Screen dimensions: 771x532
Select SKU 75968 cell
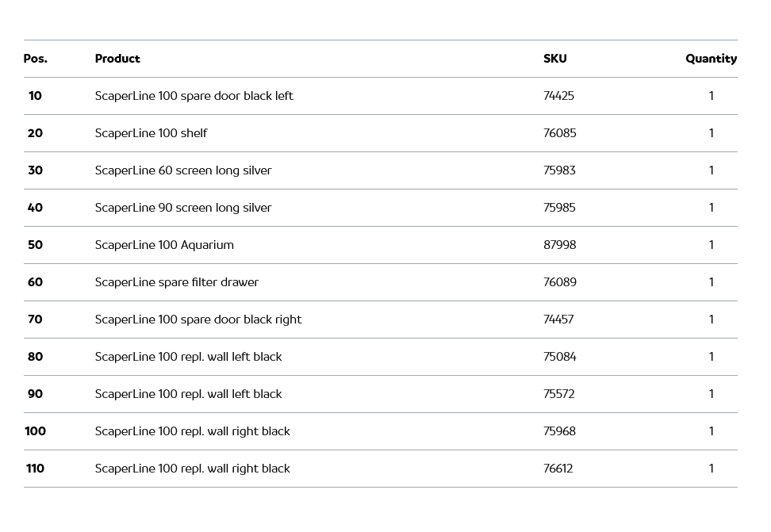(x=559, y=431)
